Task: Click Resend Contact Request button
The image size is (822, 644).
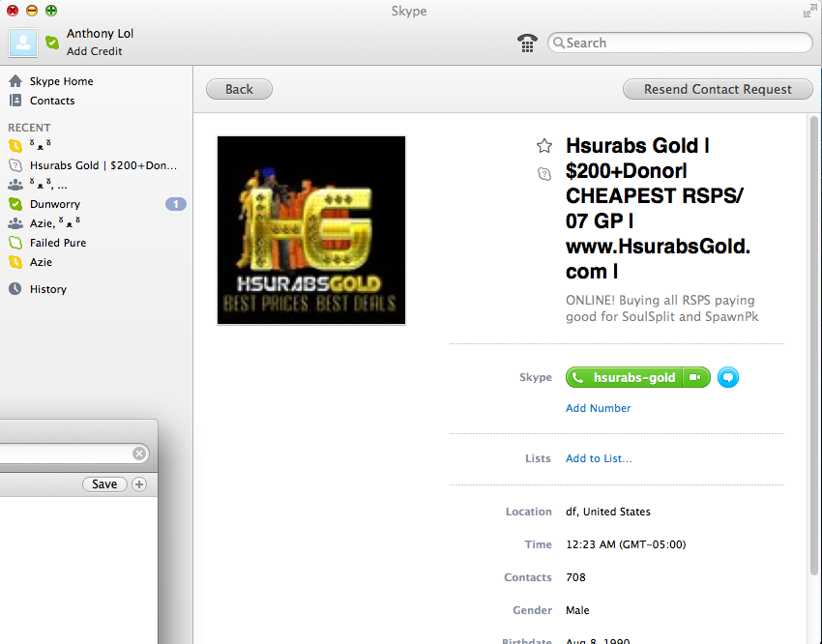Action: (718, 89)
